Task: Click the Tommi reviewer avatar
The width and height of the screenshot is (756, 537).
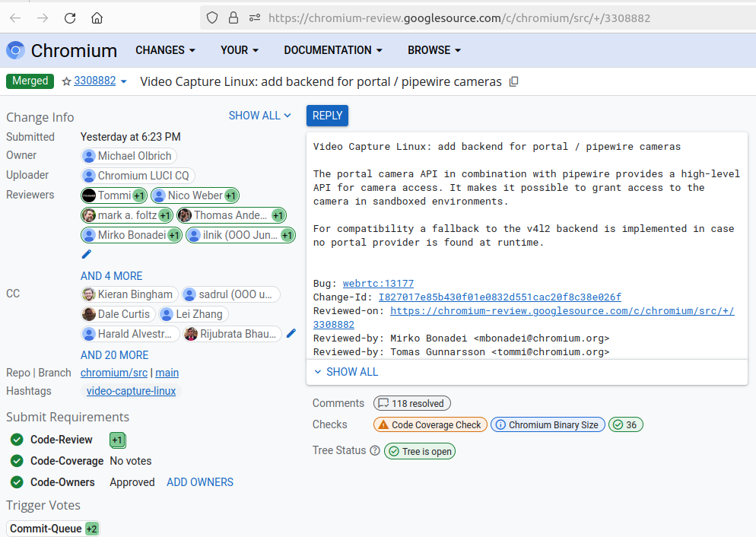Action: coord(89,195)
